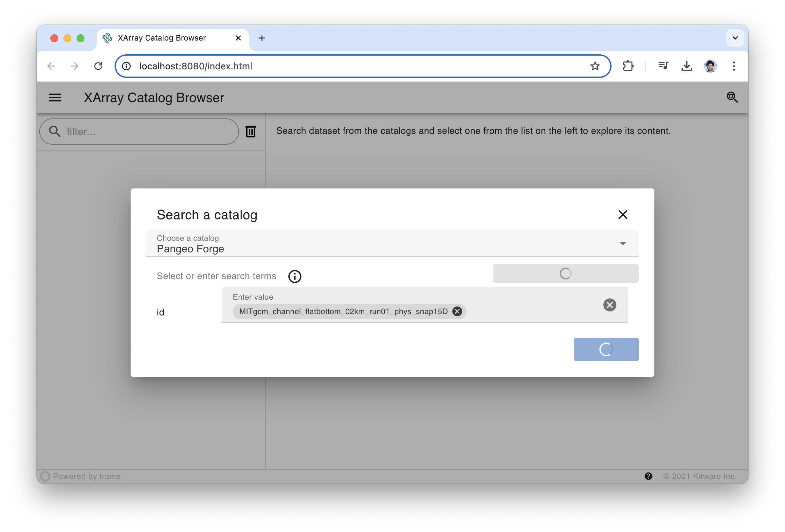Screen dimensions: 785x532
Task: Close the Search a catalog dialog
Action: point(623,215)
